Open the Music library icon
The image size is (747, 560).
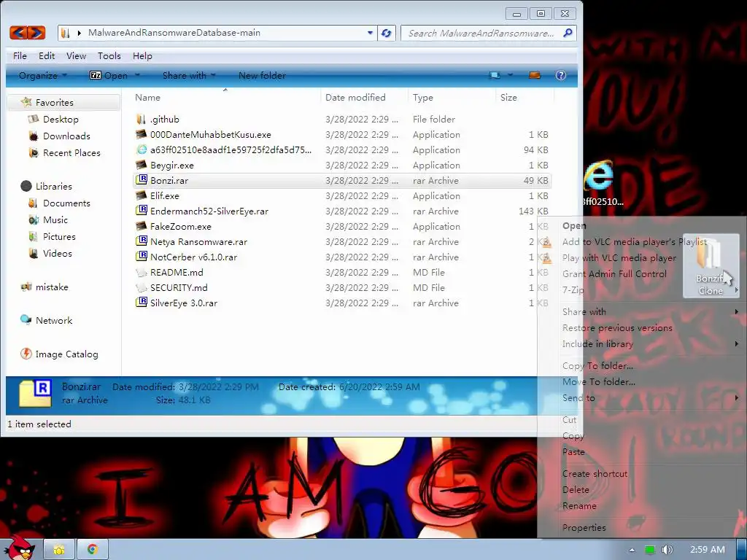(34, 220)
